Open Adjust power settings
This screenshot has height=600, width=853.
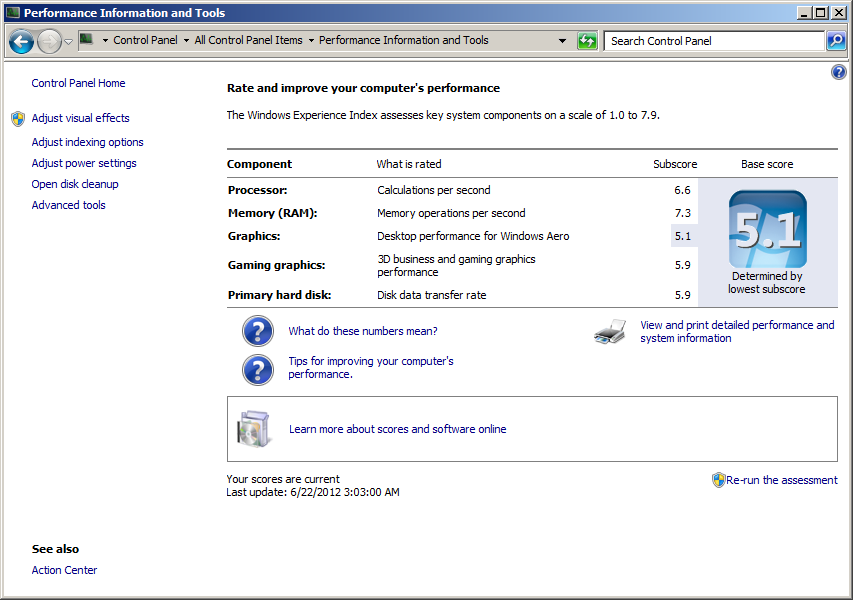coord(84,163)
